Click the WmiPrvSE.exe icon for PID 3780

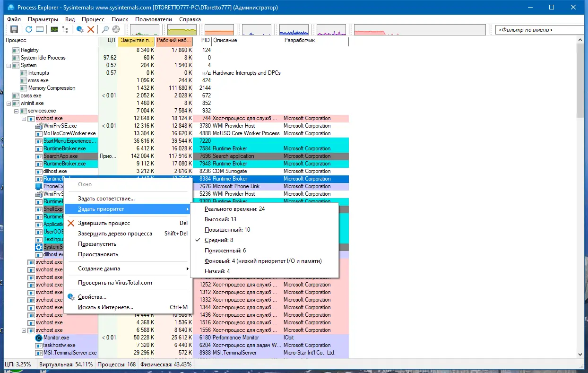(39, 126)
